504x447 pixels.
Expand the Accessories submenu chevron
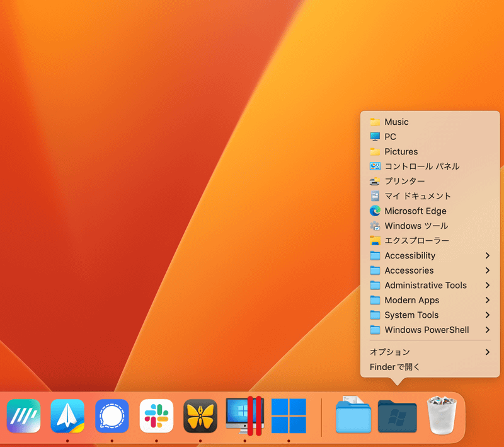[488, 270]
